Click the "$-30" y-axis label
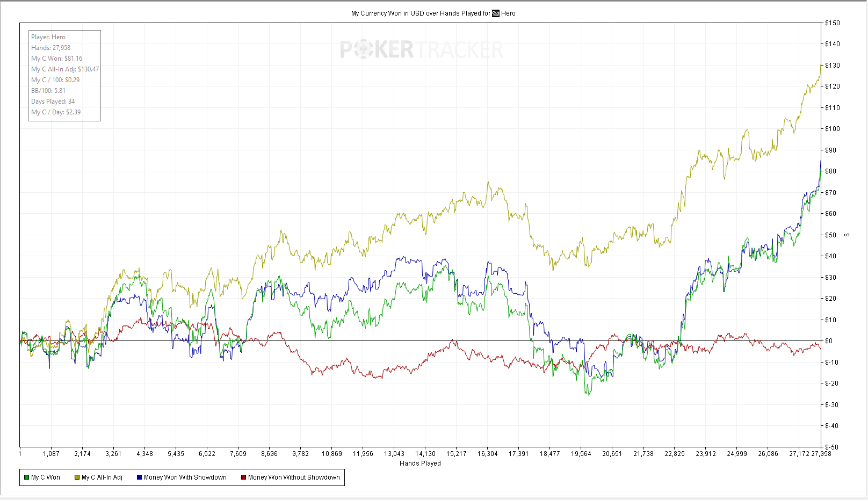 [832, 405]
